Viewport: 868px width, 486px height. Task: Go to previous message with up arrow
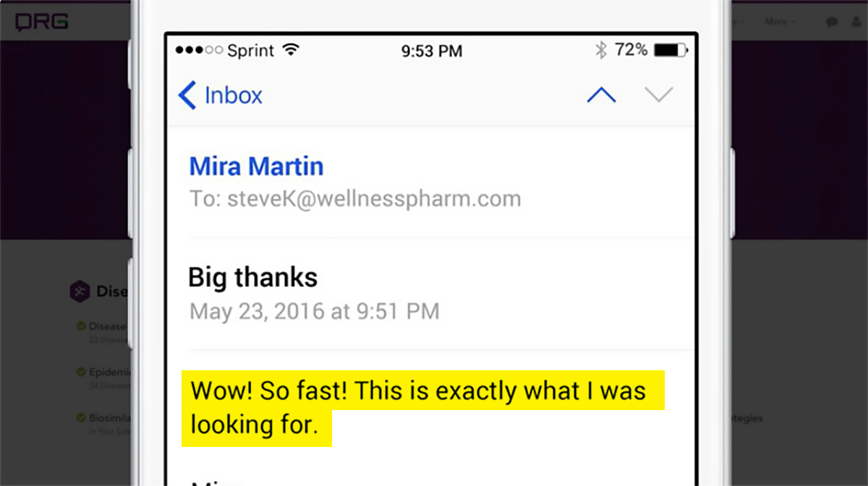601,95
